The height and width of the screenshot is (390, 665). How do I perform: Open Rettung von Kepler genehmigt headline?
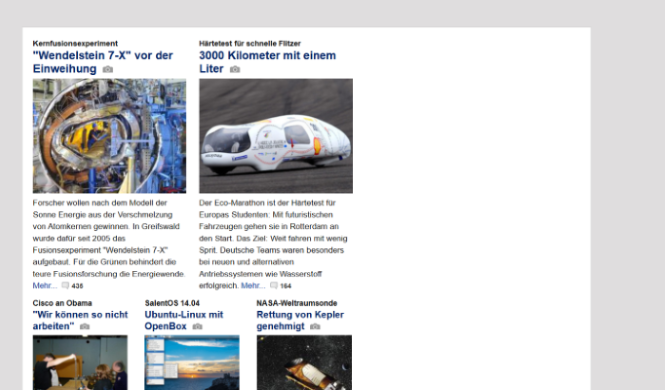point(300,320)
